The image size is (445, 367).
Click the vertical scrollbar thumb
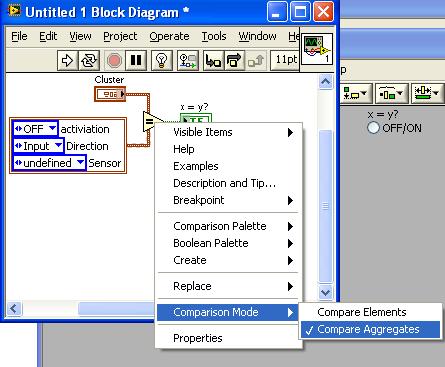[x=325, y=206]
